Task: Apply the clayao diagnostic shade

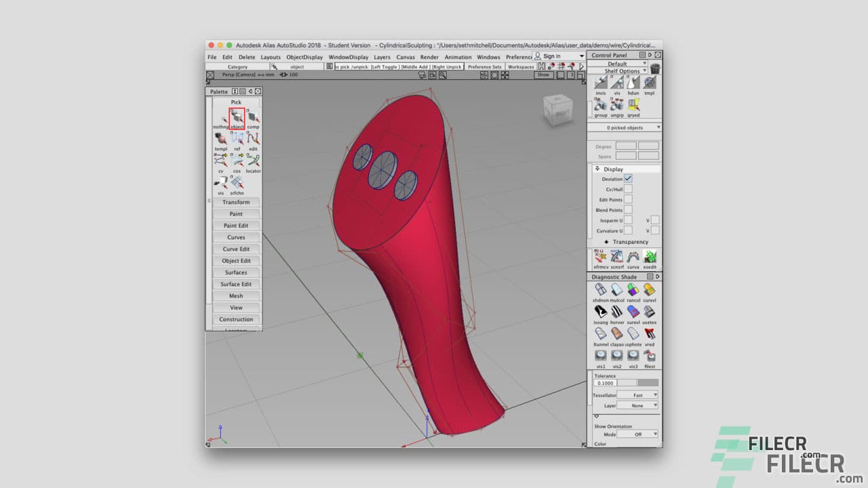Action: coord(616,335)
